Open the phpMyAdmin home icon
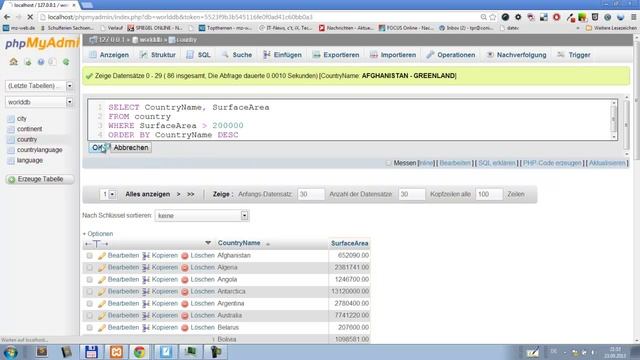 (13, 62)
